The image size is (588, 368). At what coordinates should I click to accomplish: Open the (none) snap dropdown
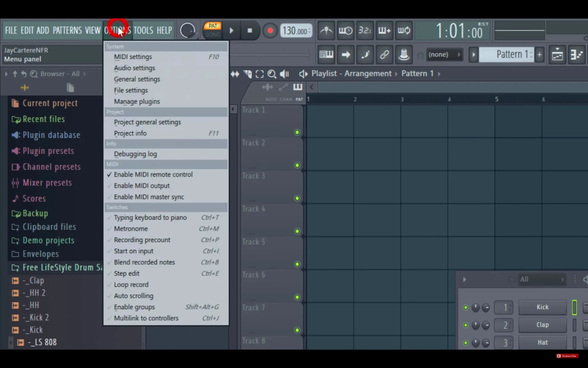tap(444, 54)
